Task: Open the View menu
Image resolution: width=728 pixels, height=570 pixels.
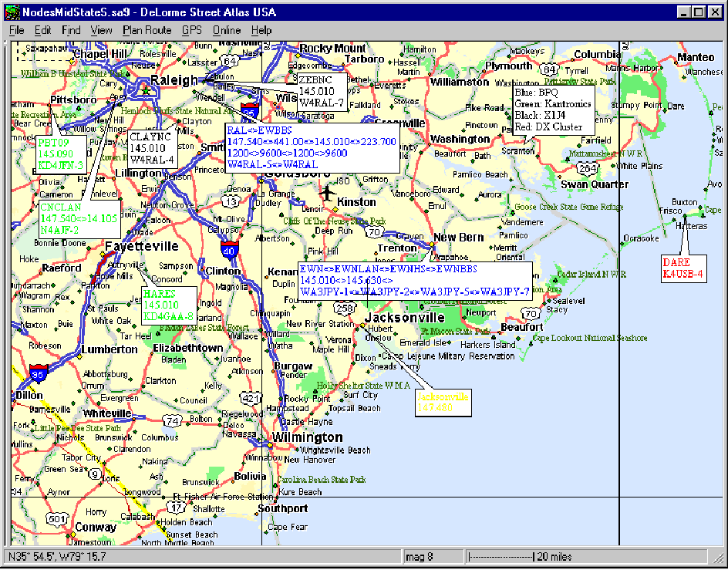Action: (101, 30)
